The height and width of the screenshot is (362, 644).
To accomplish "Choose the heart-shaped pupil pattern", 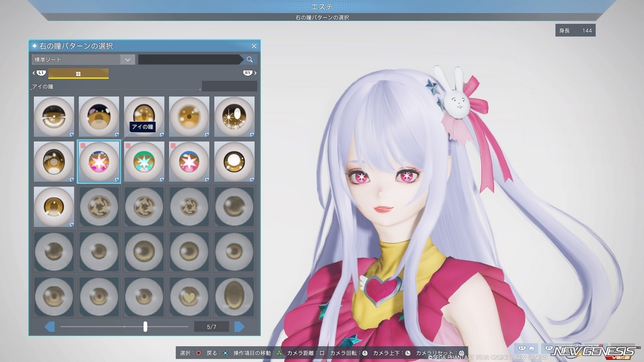I will 189,297.
